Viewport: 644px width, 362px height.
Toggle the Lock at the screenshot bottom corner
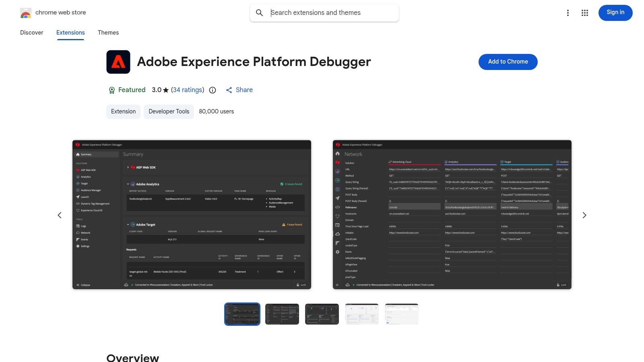(x=301, y=284)
